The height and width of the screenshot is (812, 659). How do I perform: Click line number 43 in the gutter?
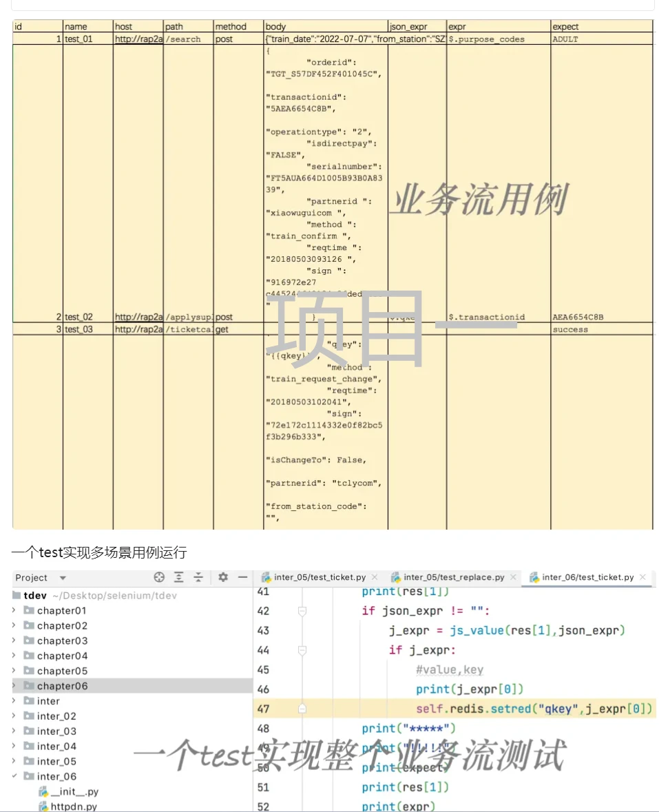point(263,631)
